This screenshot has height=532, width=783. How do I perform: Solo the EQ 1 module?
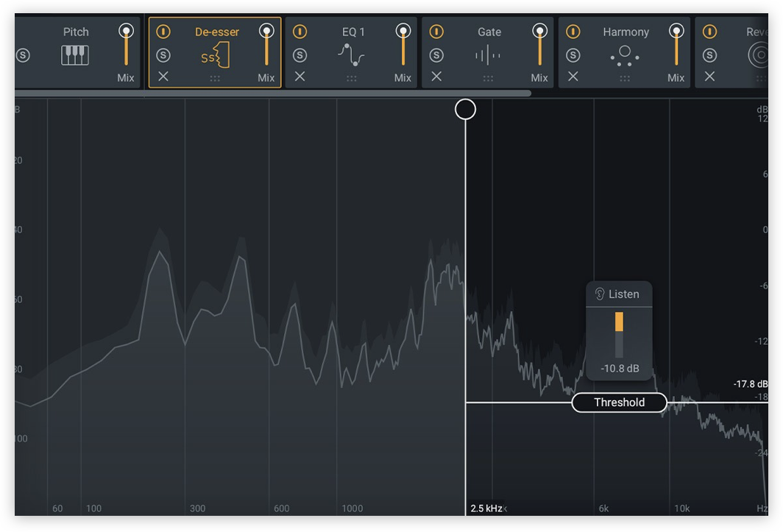(x=300, y=54)
